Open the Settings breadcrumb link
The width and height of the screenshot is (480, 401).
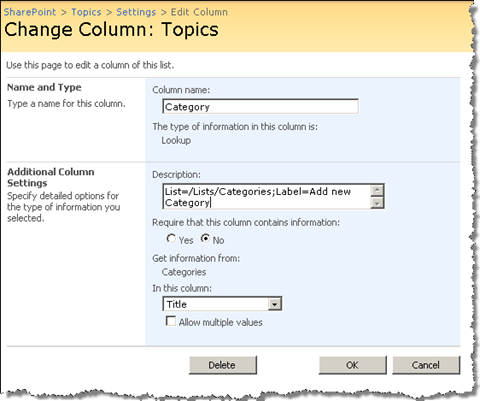(136, 12)
